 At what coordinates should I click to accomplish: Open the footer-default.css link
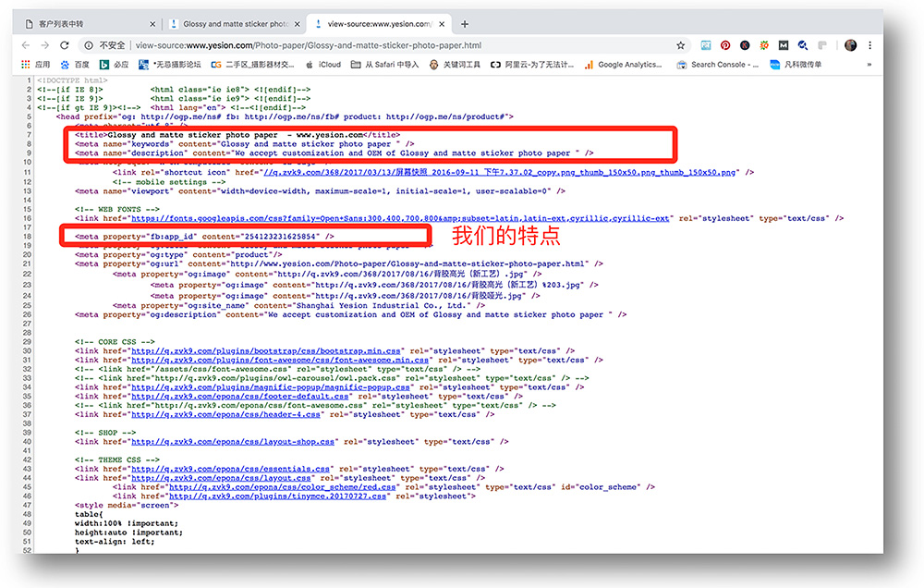[x=240, y=397]
